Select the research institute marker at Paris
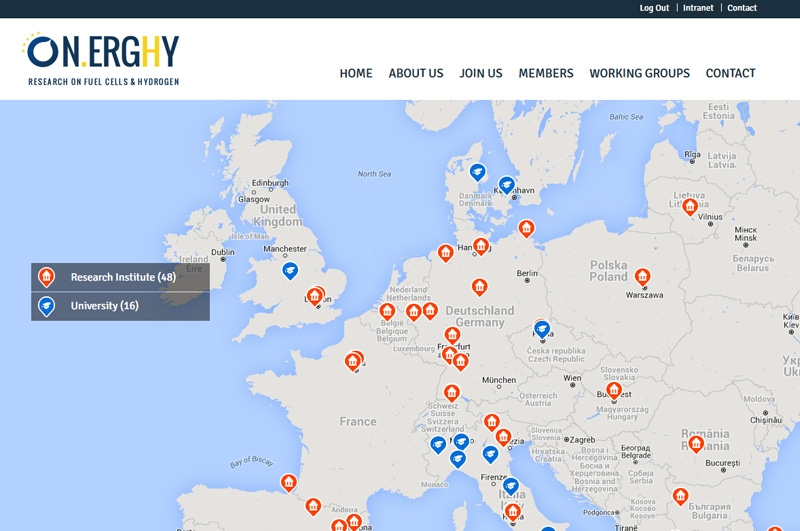Image resolution: width=800 pixels, height=531 pixels. point(353,362)
